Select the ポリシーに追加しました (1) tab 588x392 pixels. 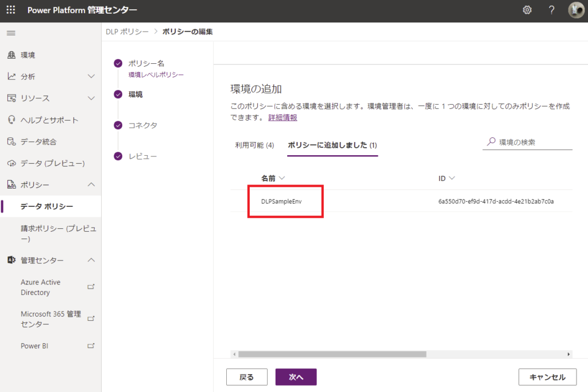tap(332, 145)
